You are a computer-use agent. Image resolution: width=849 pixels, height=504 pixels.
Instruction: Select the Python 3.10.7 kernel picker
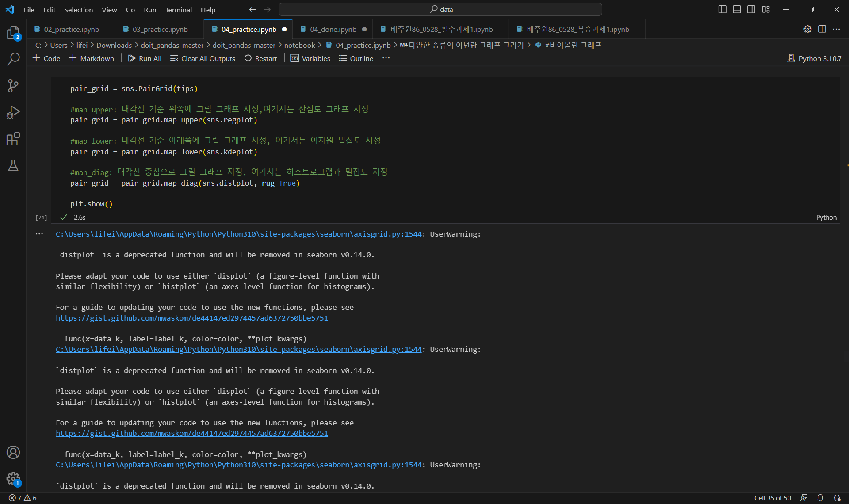pyautogui.click(x=814, y=58)
